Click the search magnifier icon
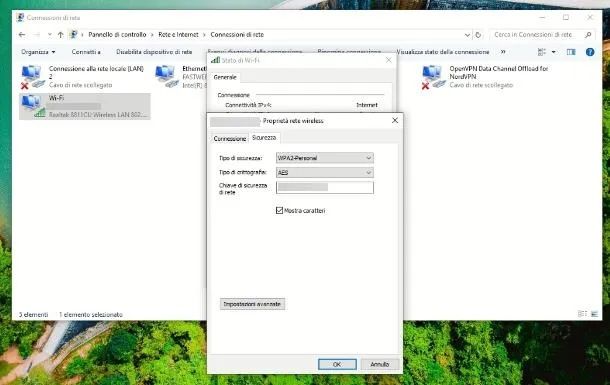Screen dimensions: 610x385 [x=588, y=35]
